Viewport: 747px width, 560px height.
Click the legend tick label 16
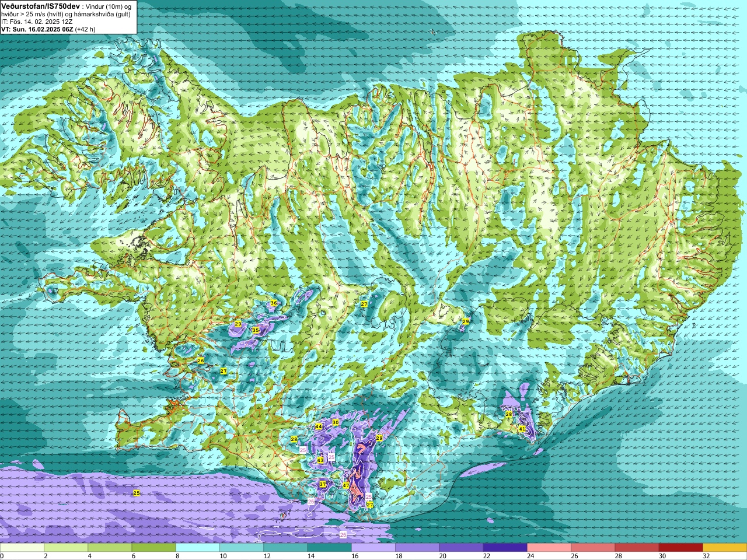355,556
